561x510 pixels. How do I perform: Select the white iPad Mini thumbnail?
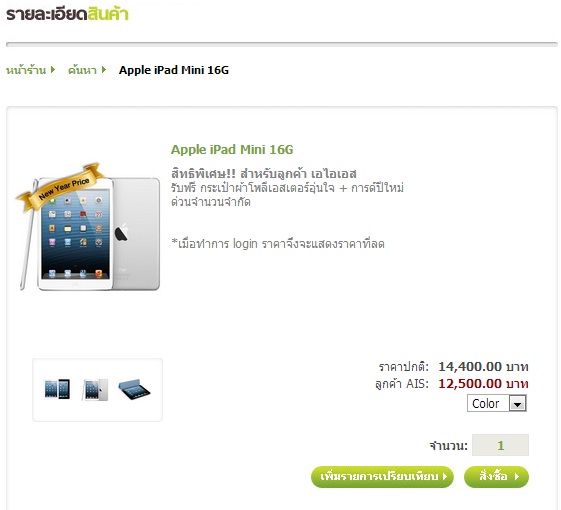95,389
